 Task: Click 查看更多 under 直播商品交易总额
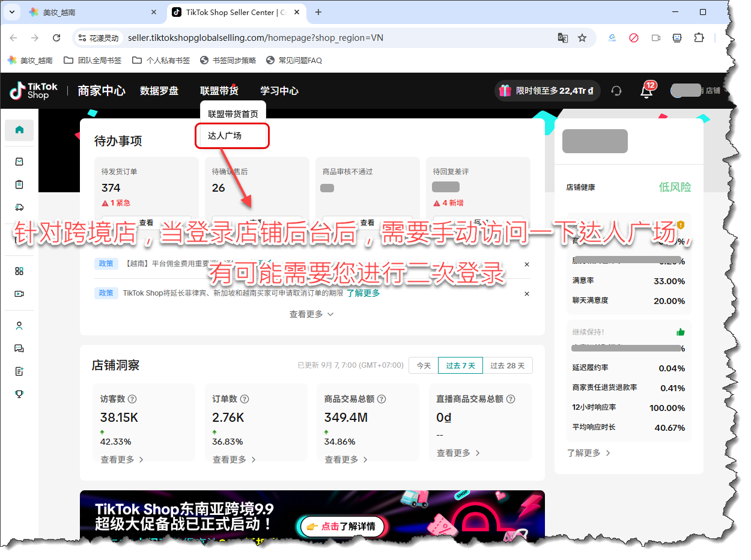pos(458,453)
